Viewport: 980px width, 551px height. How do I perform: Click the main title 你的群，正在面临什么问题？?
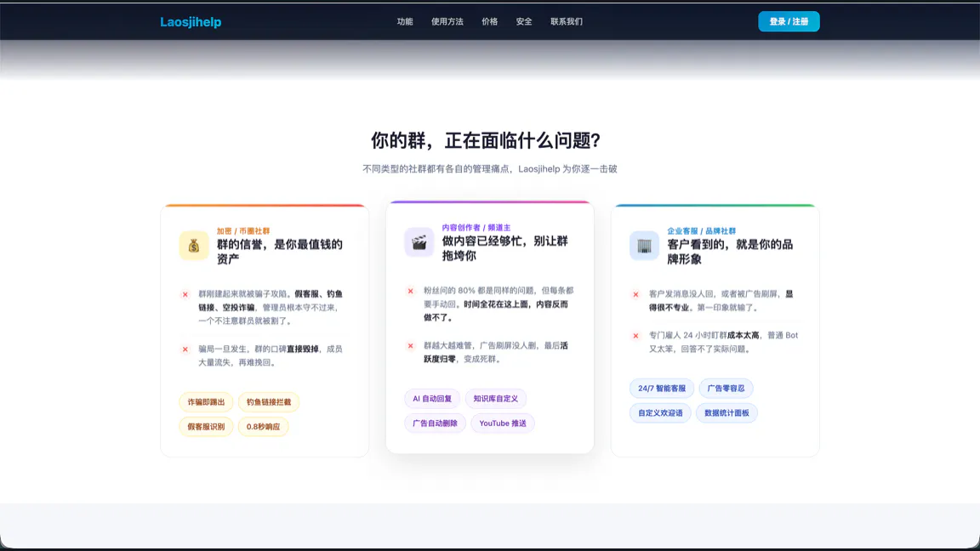[486, 140]
